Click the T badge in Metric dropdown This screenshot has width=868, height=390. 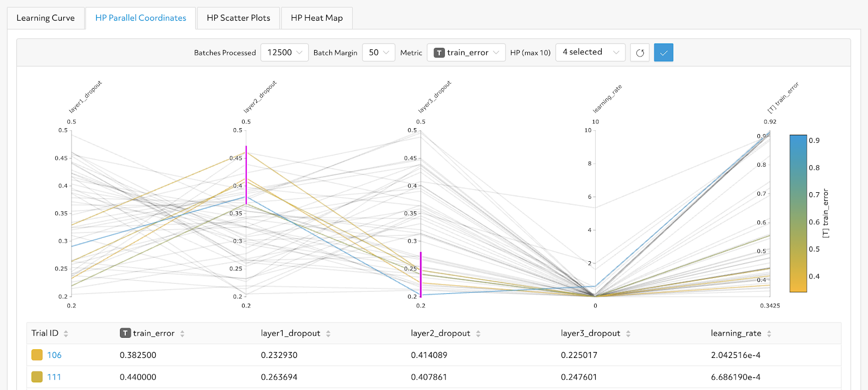click(x=439, y=53)
